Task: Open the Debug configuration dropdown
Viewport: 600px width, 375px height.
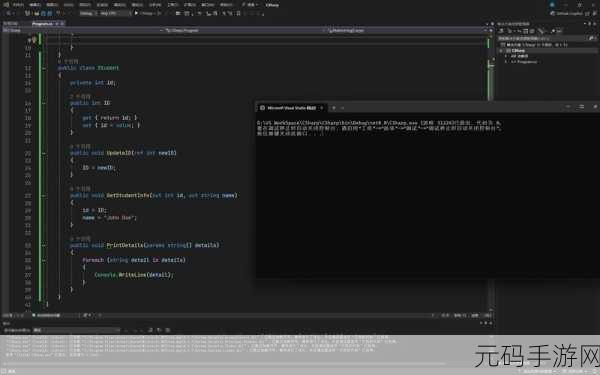Action: (88, 13)
